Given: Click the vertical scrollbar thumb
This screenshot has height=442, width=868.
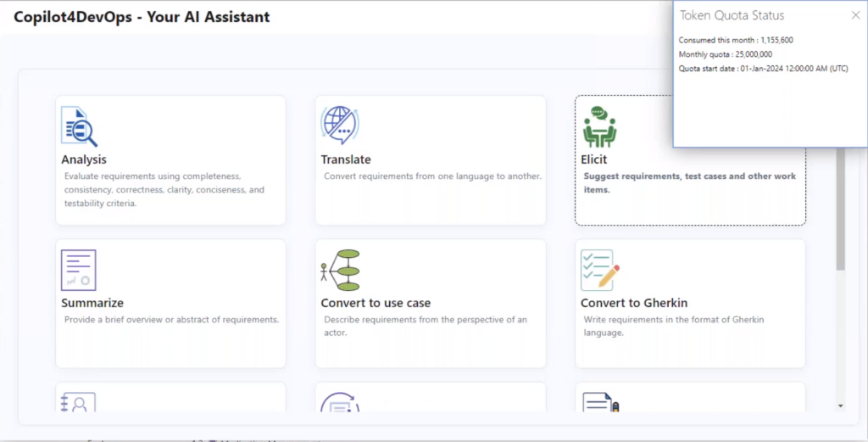Looking at the screenshot, I should [840, 210].
